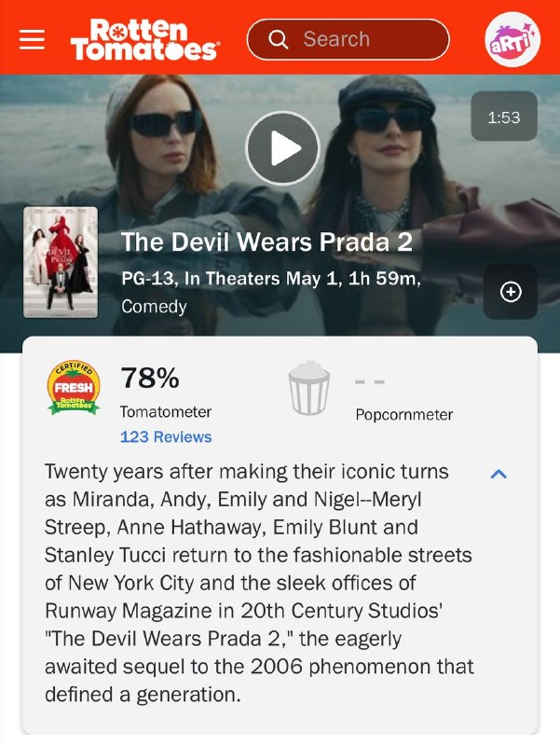
Task: Play the movie trailer
Action: (283, 148)
